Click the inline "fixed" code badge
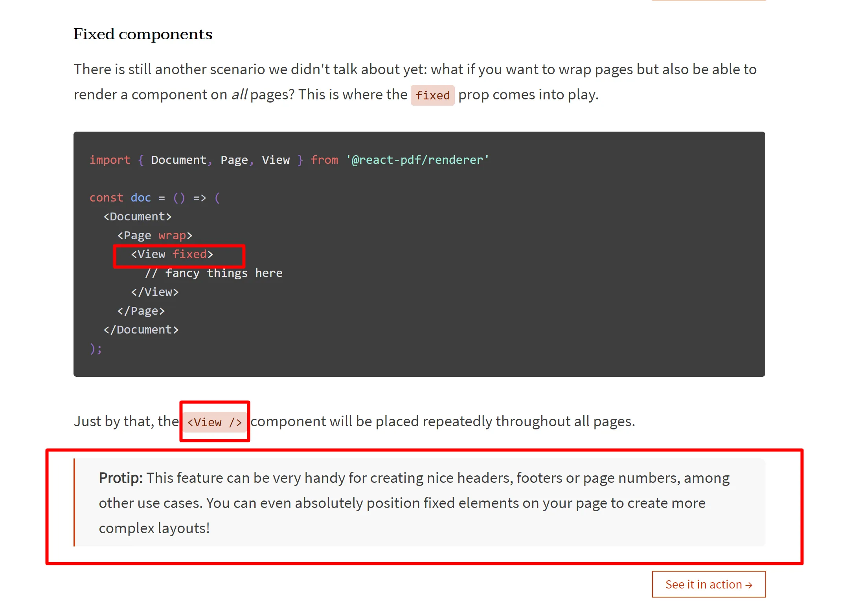The width and height of the screenshot is (862, 616). [432, 95]
